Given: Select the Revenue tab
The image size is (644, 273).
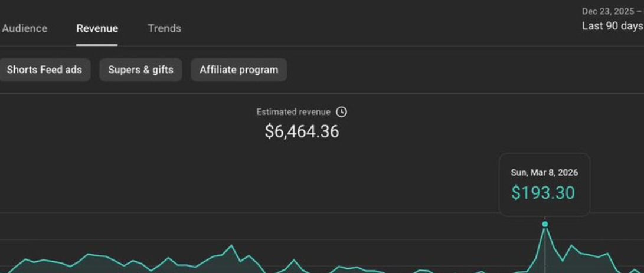Looking at the screenshot, I should click(97, 29).
